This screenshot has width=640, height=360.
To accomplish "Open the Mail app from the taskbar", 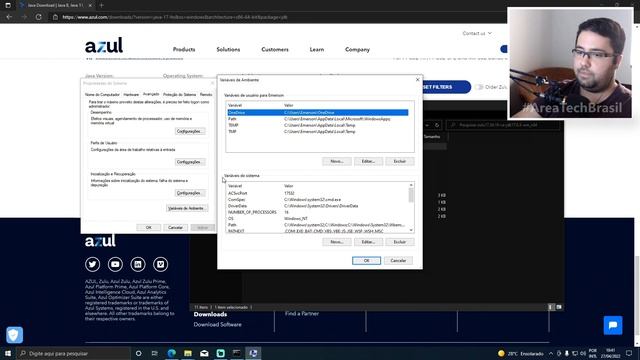I will tap(204, 353).
